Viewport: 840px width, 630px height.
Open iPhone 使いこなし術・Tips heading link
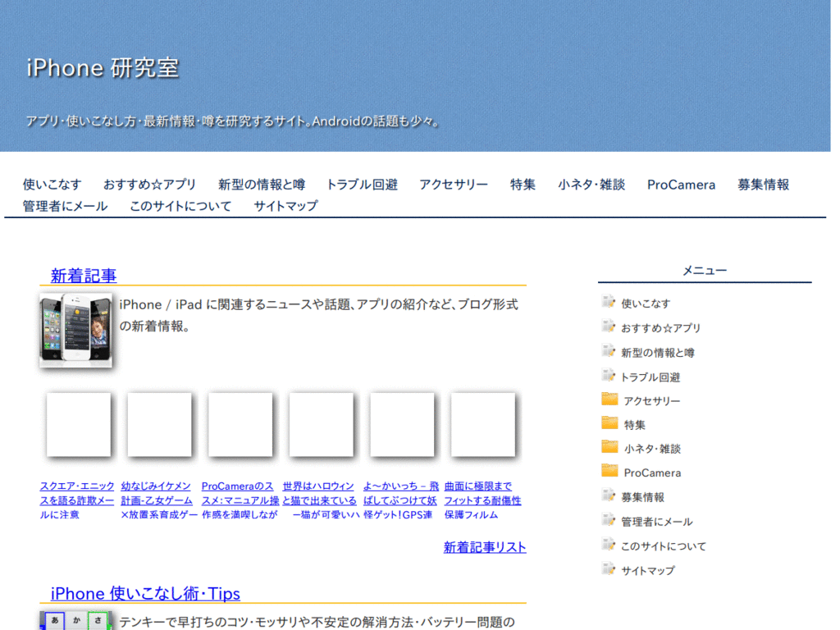click(x=145, y=594)
